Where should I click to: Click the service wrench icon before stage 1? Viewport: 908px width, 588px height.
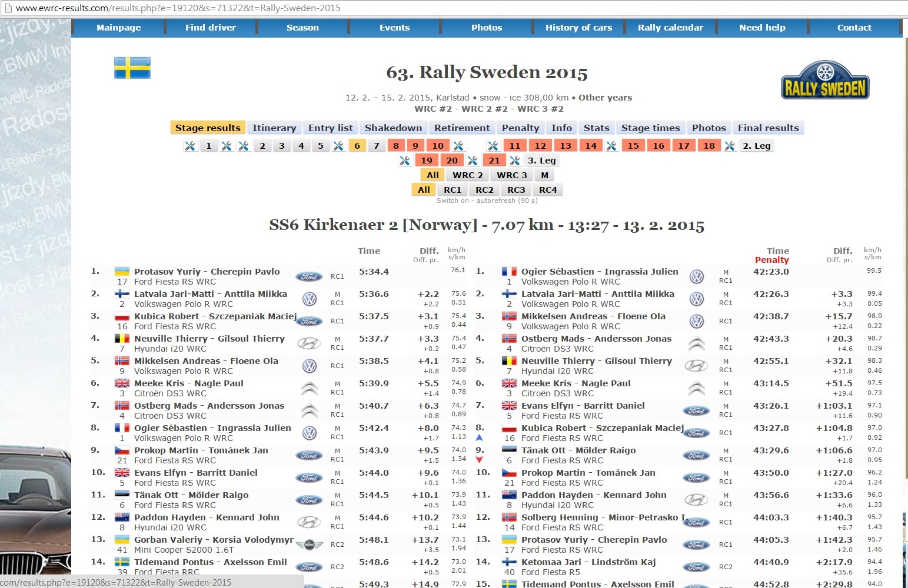click(x=190, y=146)
